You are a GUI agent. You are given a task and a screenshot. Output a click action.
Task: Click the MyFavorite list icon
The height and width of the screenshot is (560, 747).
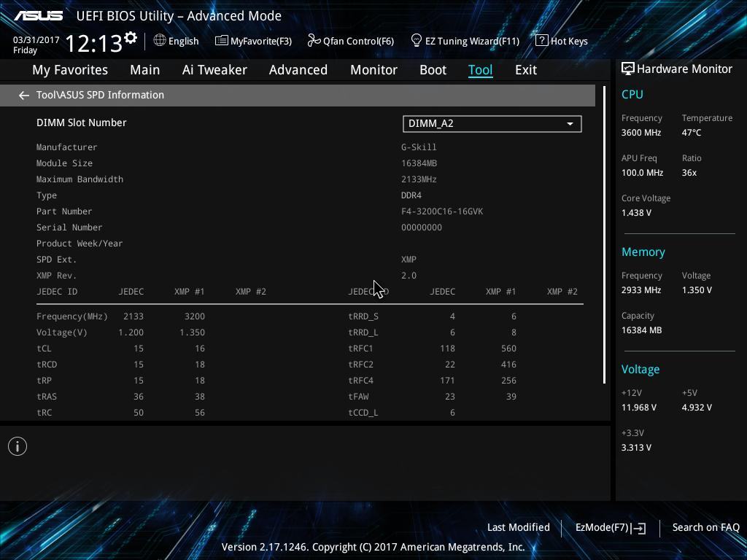(221, 41)
